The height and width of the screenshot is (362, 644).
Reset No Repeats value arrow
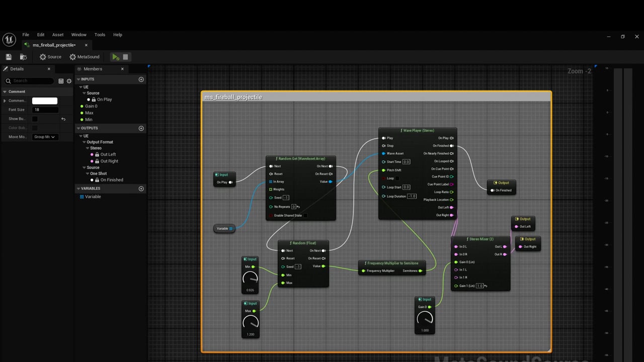298,207
